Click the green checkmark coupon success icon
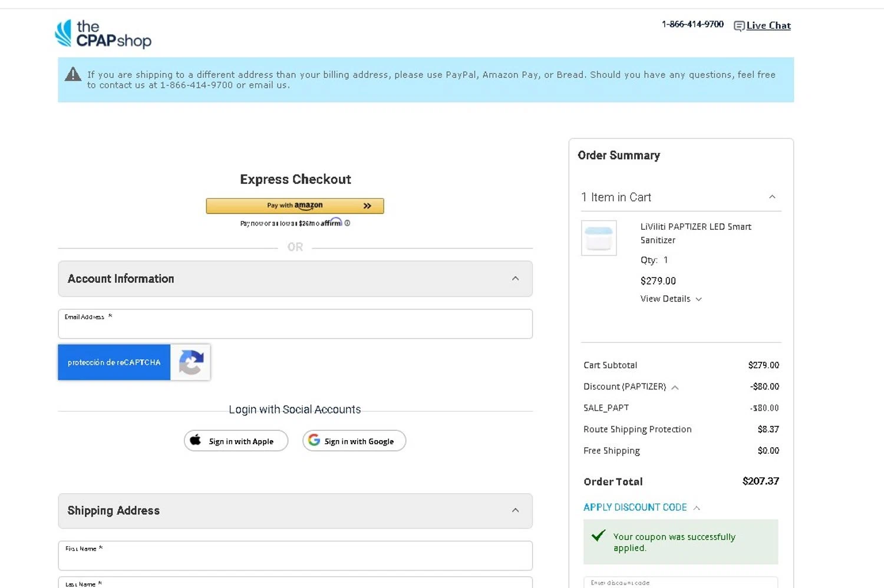The width and height of the screenshot is (884, 588). click(x=598, y=535)
